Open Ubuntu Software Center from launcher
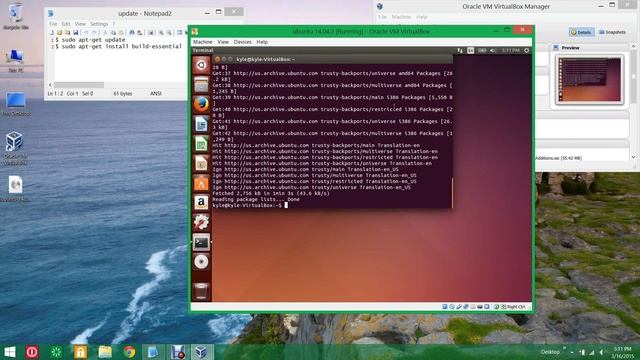Viewport: 640px width, 360px height. (201, 183)
